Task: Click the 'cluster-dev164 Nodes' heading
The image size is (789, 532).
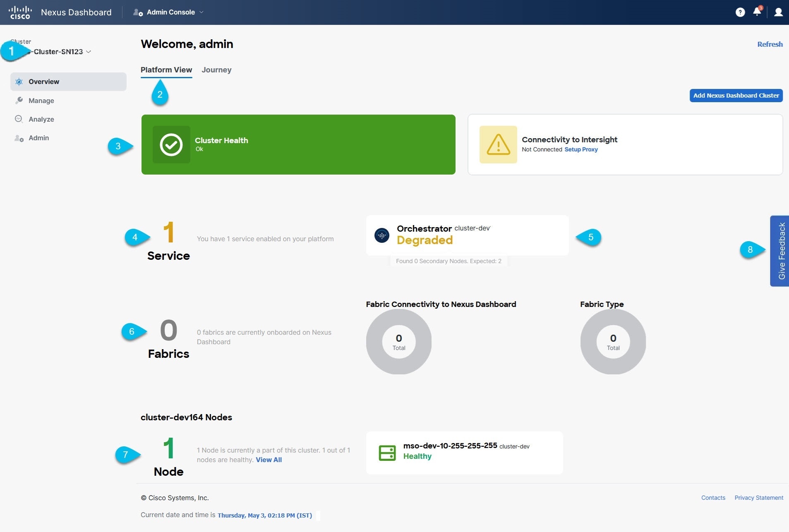Action: tap(186, 417)
